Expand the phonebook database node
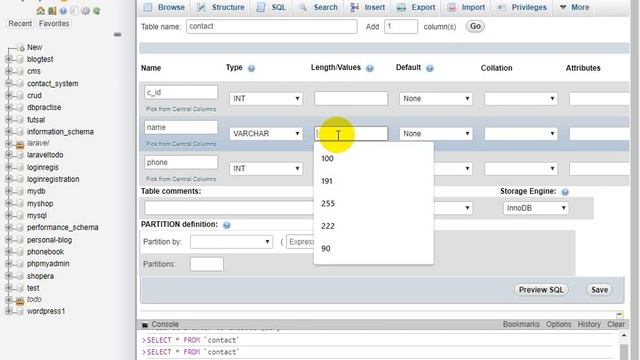640x360 pixels. coord(9,251)
